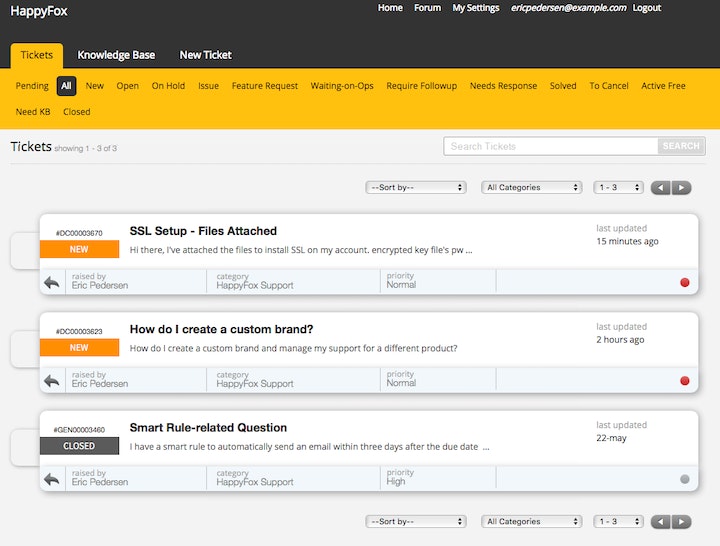The width and height of the screenshot is (720, 546).
Task: Click '22-may' last updated text
Action: (611, 438)
